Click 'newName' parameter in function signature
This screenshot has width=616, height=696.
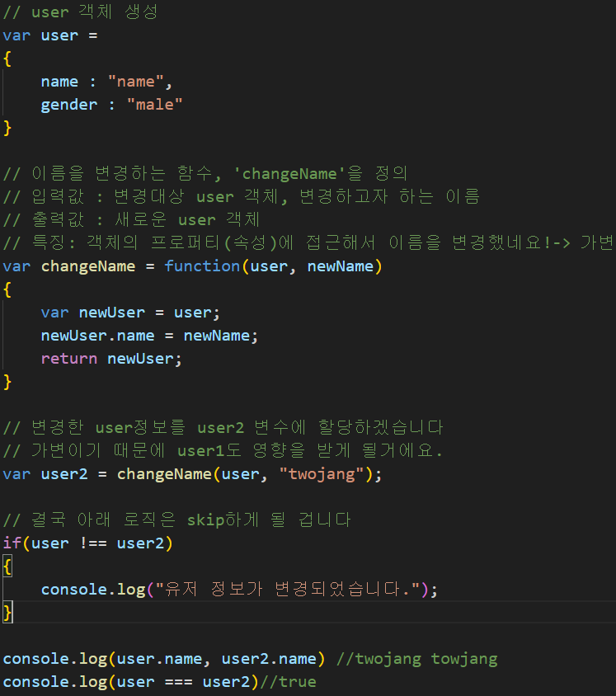pyautogui.click(x=341, y=266)
